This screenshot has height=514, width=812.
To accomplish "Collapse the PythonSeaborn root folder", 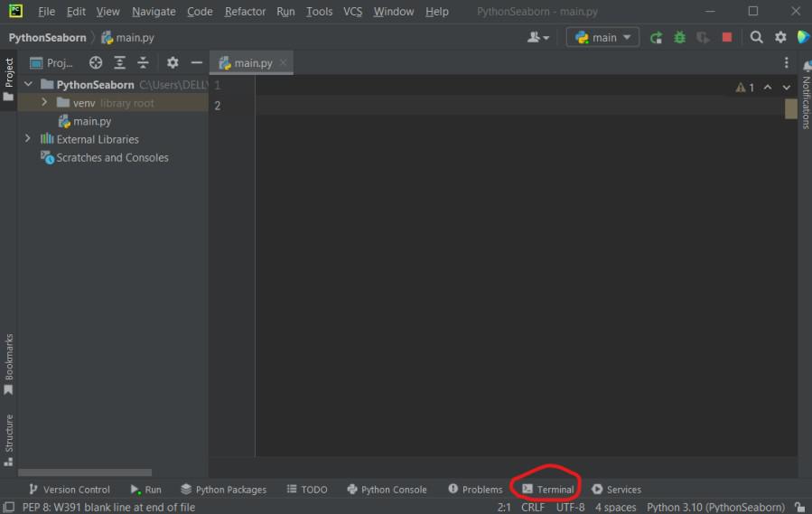I will (x=28, y=84).
